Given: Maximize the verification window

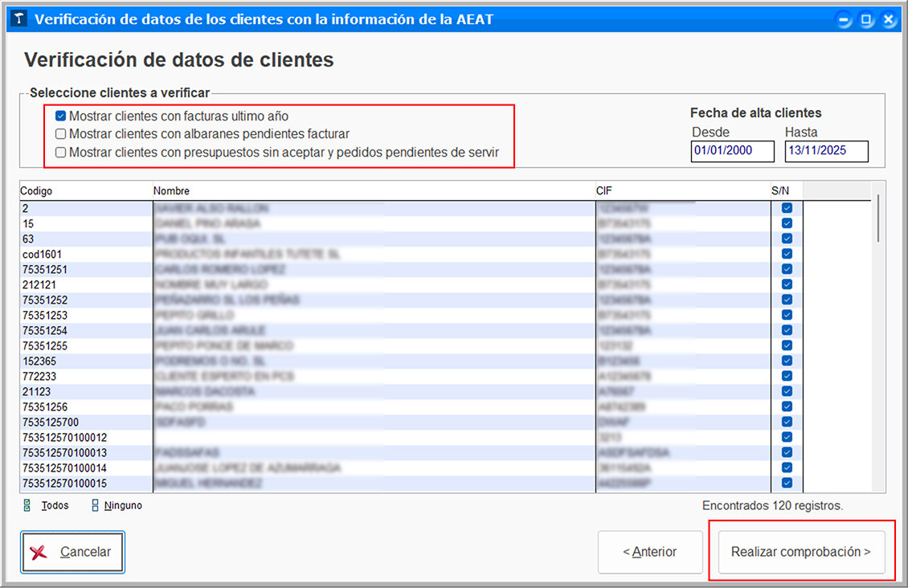Looking at the screenshot, I should click(x=866, y=20).
